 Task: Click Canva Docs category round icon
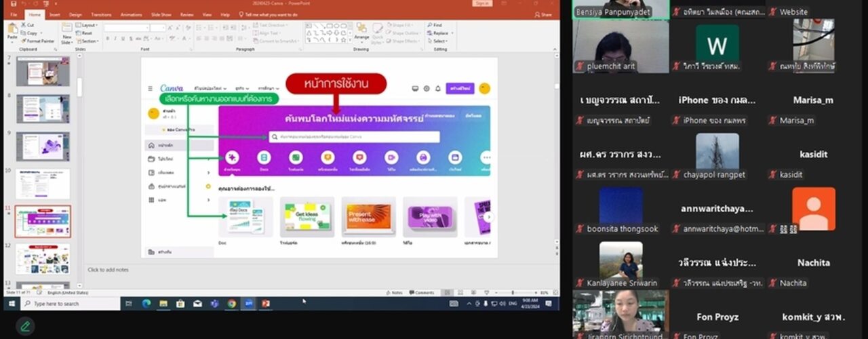(x=264, y=157)
